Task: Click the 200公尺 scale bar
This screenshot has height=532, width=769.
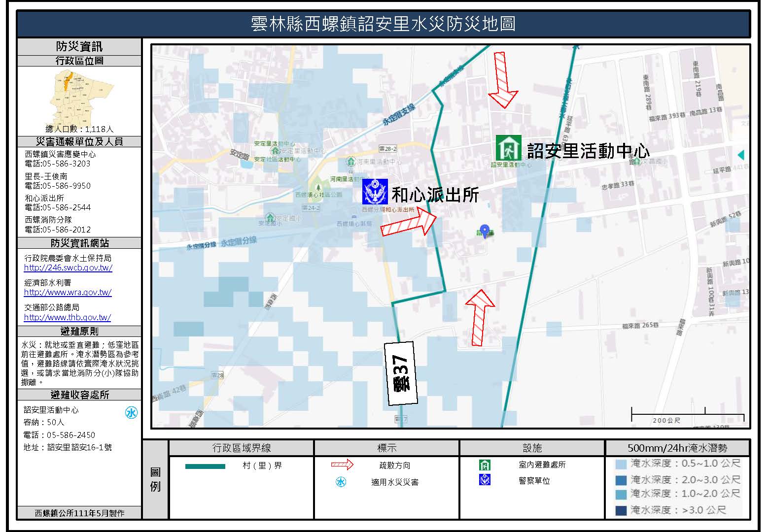Action: click(688, 415)
